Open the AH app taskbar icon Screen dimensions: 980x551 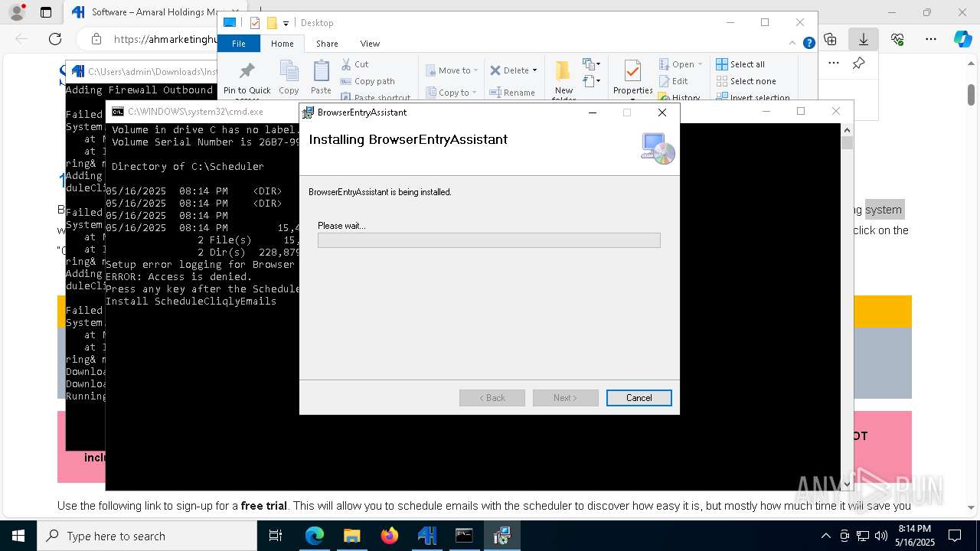(x=426, y=536)
